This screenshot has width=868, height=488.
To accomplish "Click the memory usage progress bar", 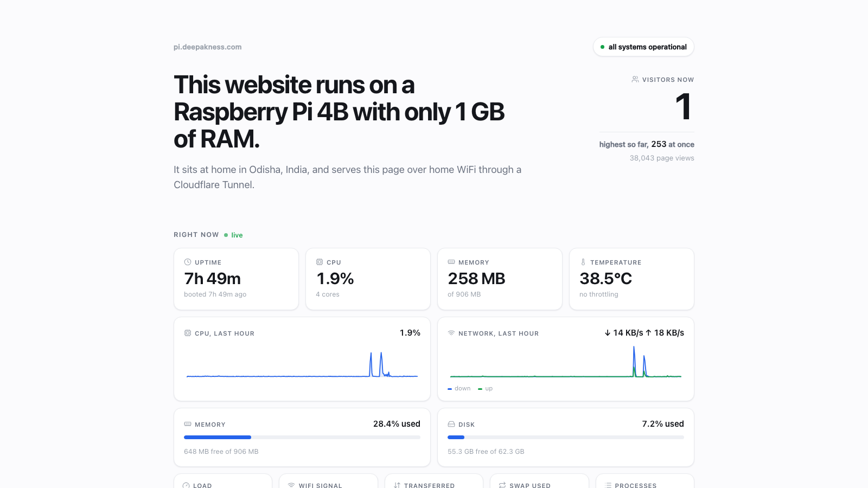I will [302, 437].
